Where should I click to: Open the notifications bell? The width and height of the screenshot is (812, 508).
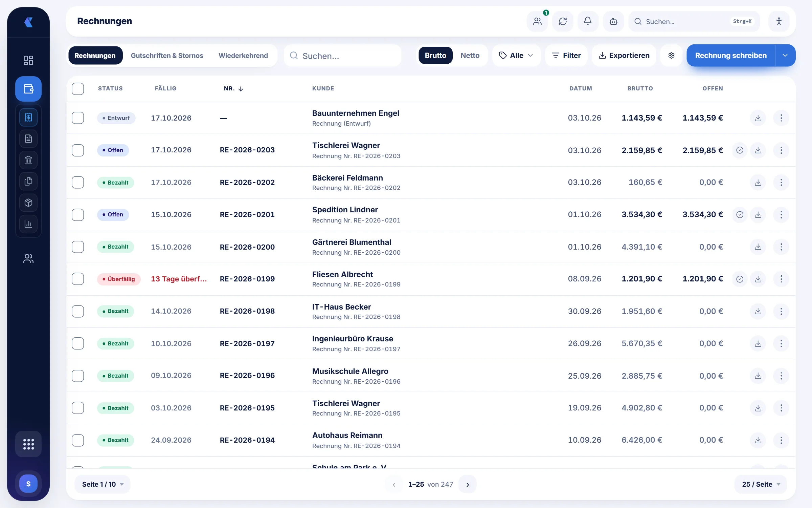588,21
